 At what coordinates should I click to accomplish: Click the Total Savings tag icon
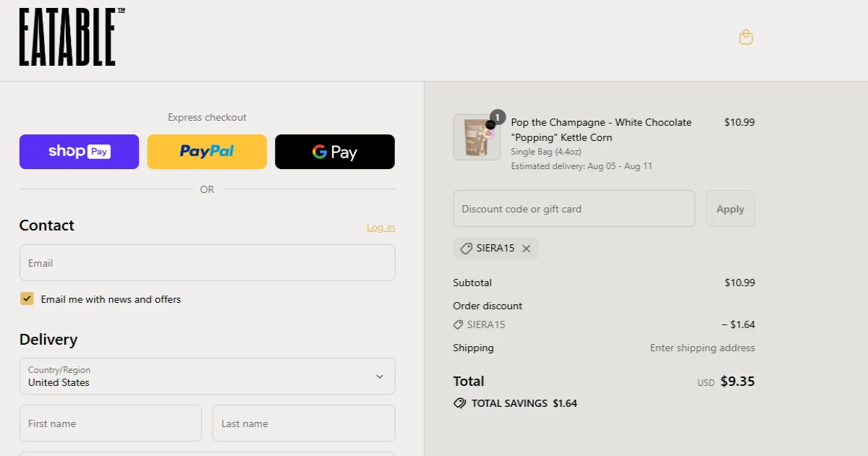pyautogui.click(x=459, y=403)
